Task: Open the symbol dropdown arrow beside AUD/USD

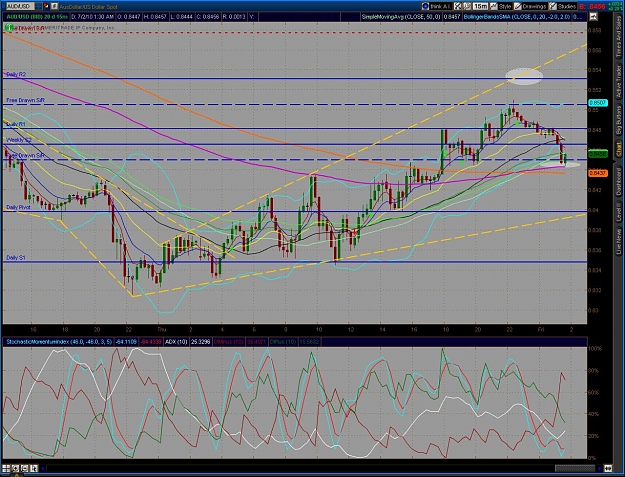Action: coord(38,6)
